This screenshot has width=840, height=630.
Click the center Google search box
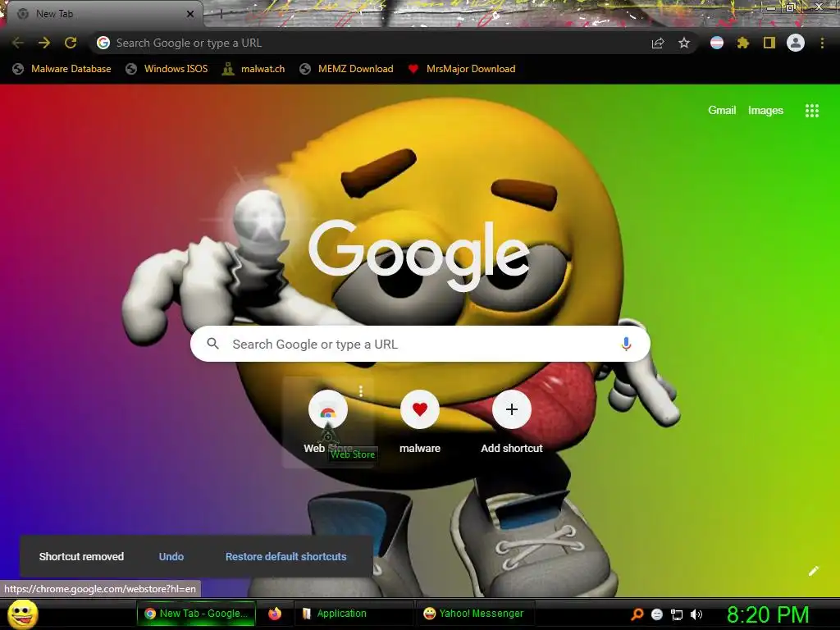tap(420, 344)
